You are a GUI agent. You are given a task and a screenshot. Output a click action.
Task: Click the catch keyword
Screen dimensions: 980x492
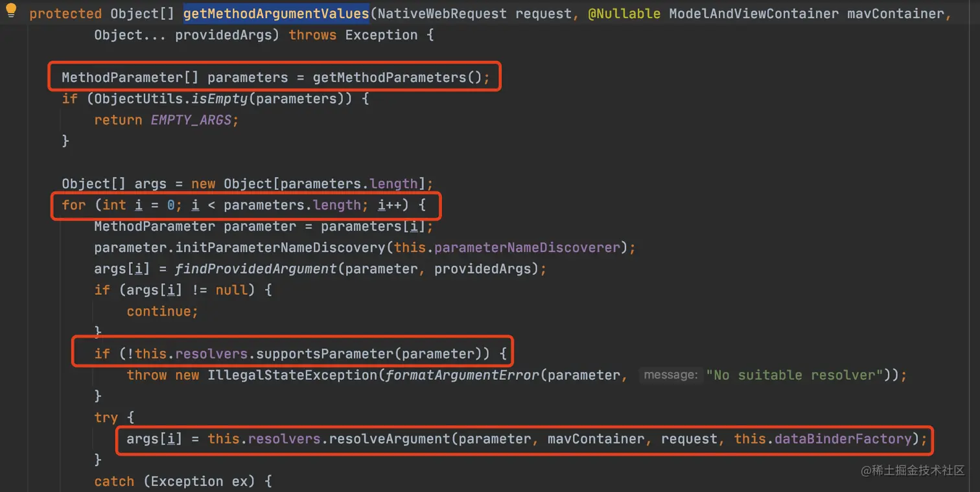coord(114,482)
